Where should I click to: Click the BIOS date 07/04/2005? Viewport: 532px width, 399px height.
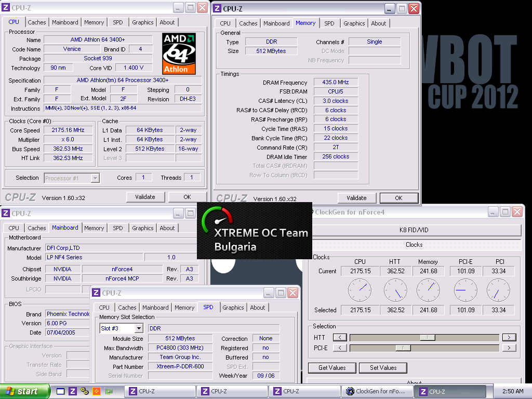pos(68,333)
